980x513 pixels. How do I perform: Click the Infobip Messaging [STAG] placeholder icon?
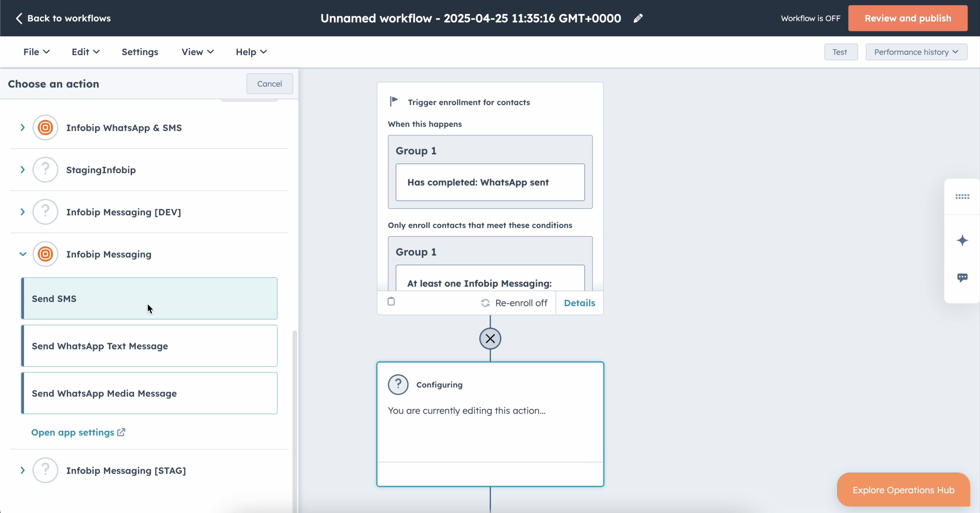coord(45,470)
